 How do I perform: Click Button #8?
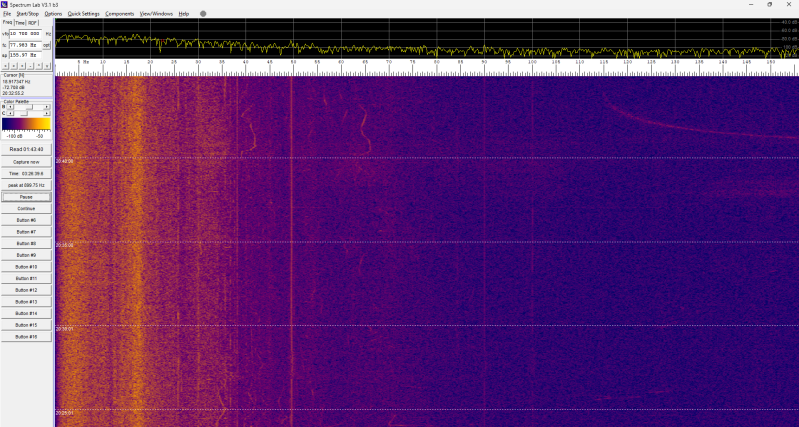click(26, 244)
